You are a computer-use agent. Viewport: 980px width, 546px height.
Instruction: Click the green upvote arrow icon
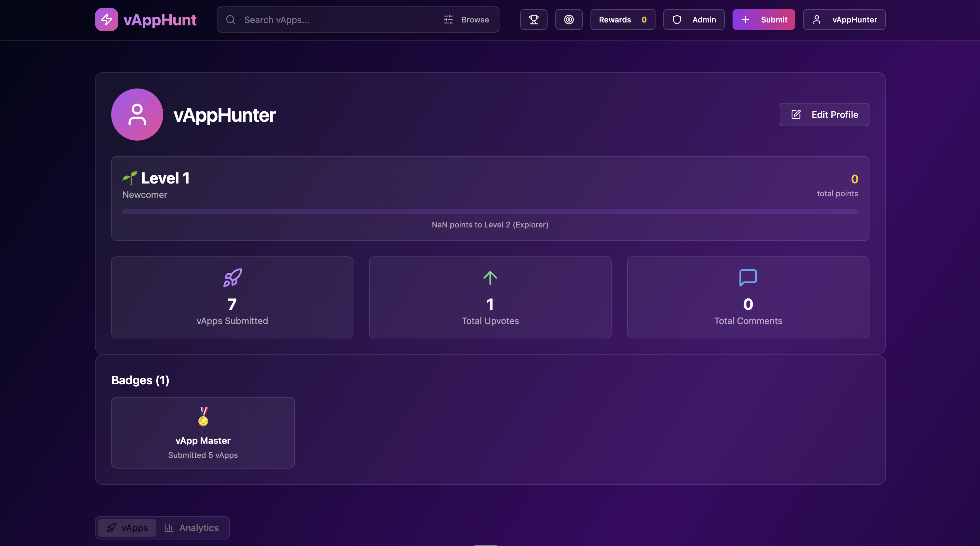pos(490,277)
